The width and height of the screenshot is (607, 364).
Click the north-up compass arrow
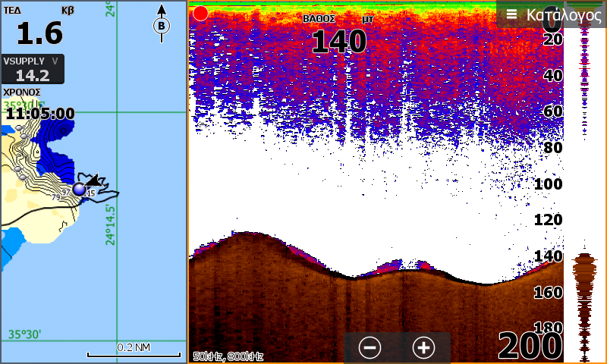(x=162, y=24)
